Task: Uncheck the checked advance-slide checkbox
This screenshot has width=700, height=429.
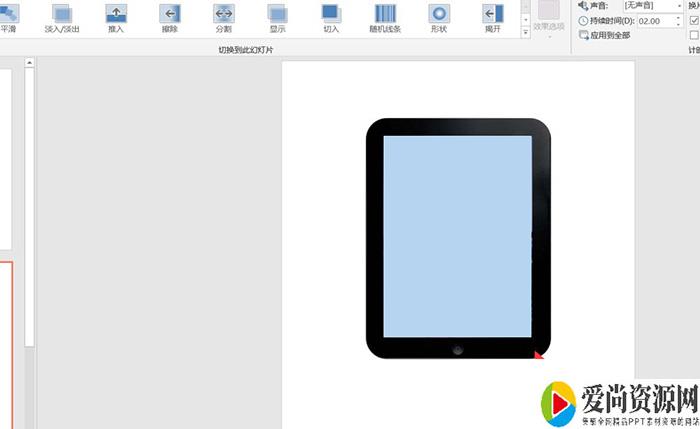Action: pyautogui.click(x=694, y=20)
